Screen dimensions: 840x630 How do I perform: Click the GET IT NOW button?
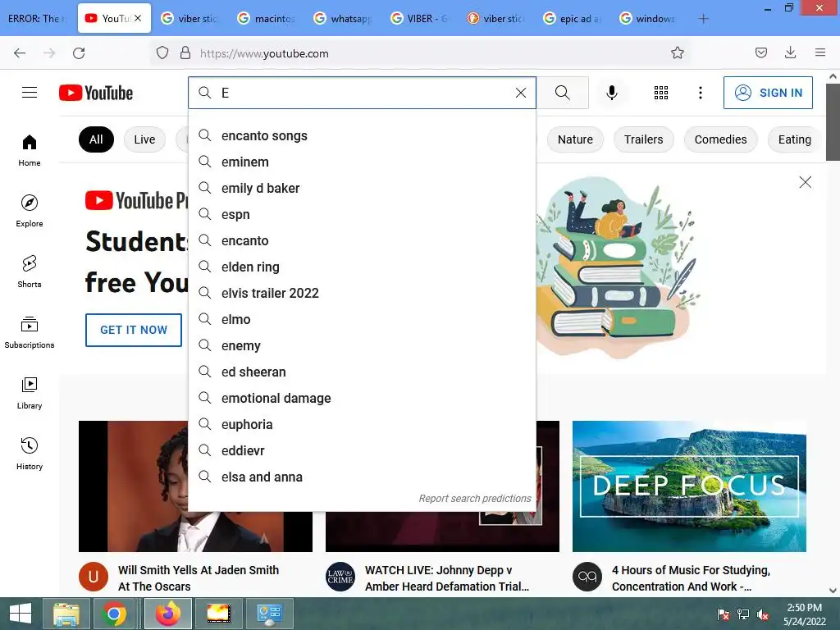(x=134, y=330)
